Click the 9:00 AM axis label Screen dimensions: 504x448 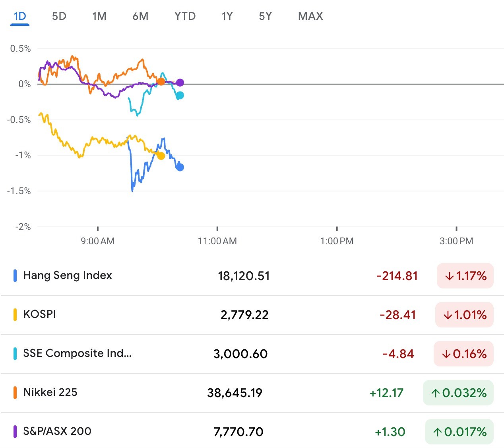[97, 241]
